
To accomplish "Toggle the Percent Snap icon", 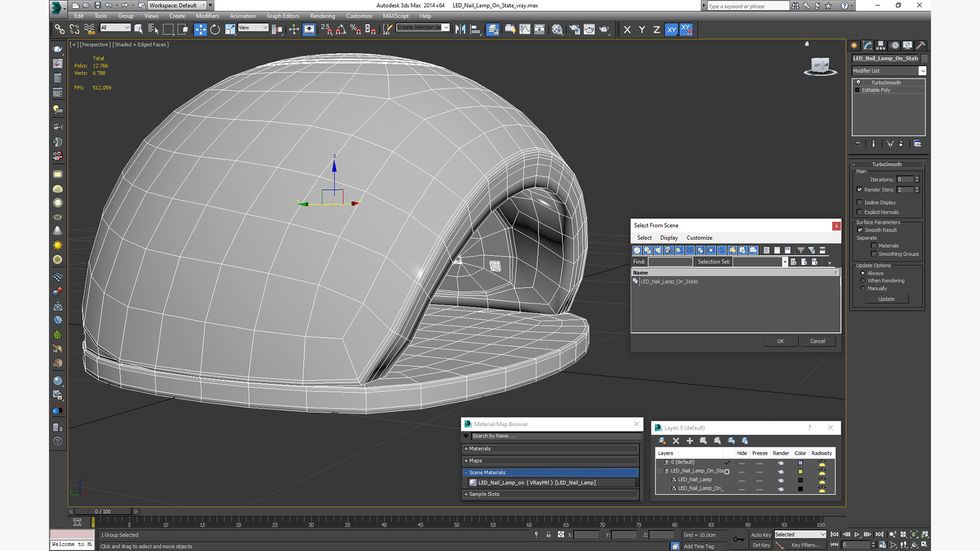I will click(x=356, y=30).
